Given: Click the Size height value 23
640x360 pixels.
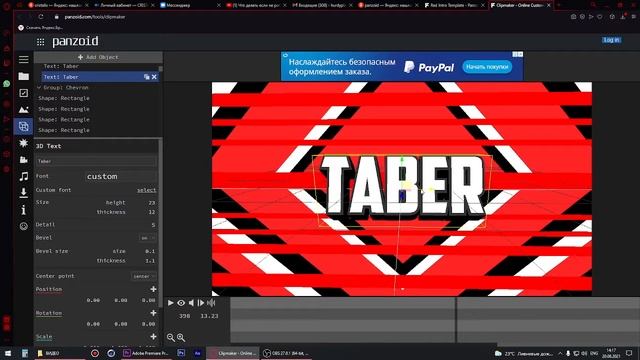Looking at the screenshot, I should click(x=151, y=202).
